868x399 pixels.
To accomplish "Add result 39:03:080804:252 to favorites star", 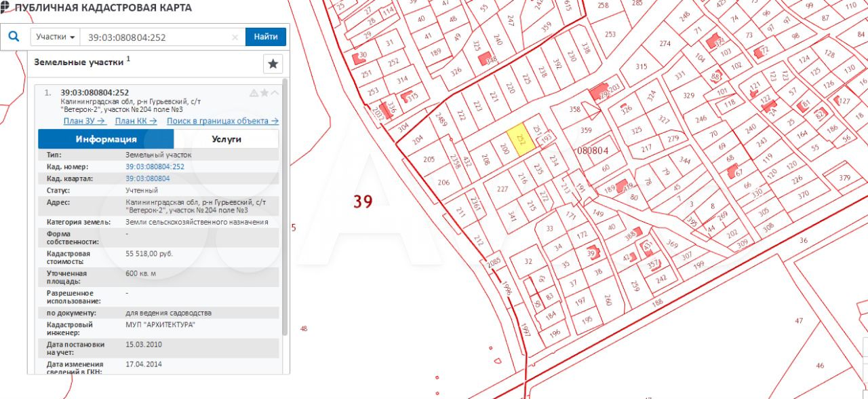I will [264, 93].
